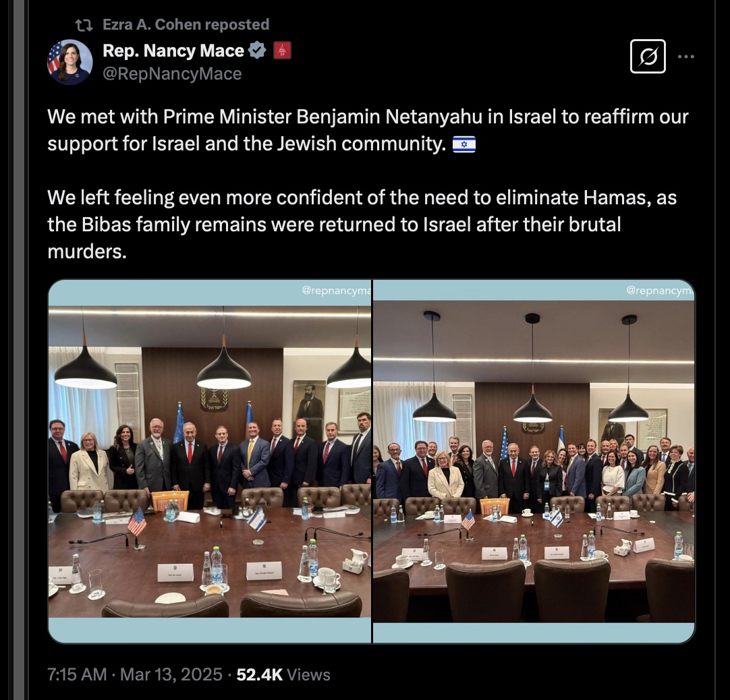Image resolution: width=730 pixels, height=700 pixels.
Task: Click the red GOP affiliation badge
Action: point(282,51)
